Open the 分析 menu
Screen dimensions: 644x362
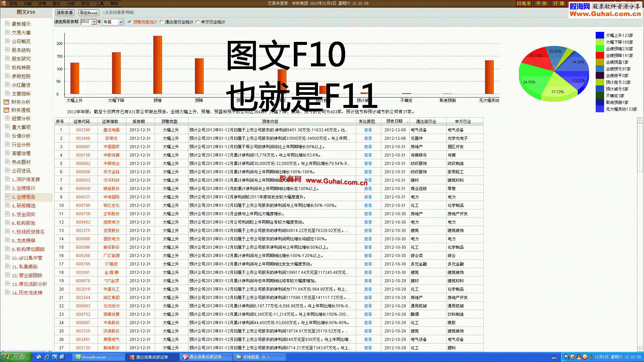tap(71, 3)
